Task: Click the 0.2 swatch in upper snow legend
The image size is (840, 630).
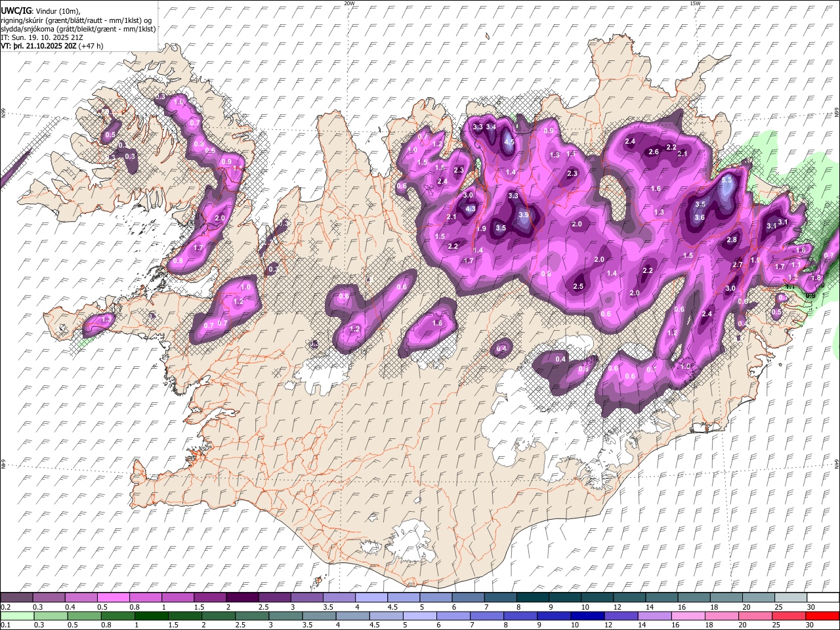Action: 16,597
